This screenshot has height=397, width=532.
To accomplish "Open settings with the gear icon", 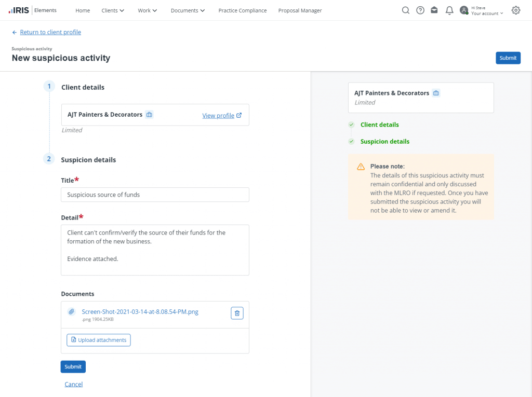I will pos(515,10).
